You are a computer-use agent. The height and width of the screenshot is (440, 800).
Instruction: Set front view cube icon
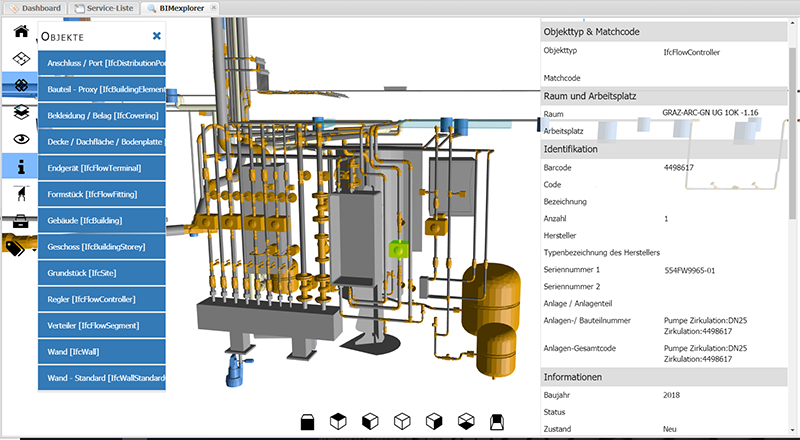point(307,422)
